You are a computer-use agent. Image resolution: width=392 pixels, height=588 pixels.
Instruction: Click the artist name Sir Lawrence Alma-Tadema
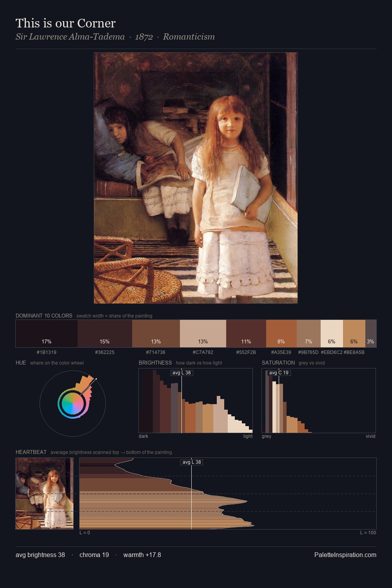point(70,37)
